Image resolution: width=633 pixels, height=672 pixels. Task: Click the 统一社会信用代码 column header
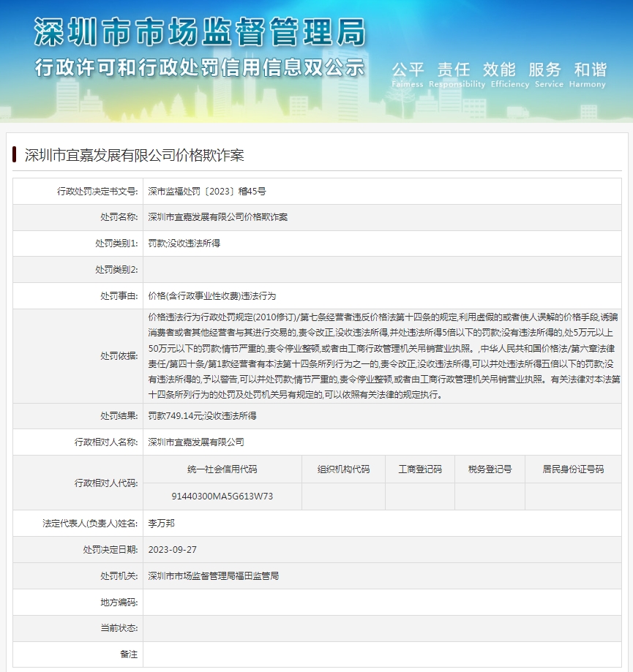(222, 469)
